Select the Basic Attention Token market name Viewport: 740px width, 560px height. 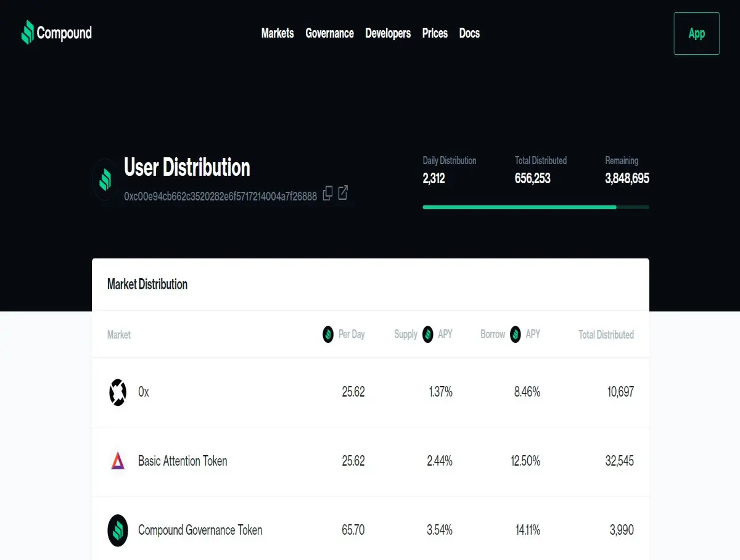click(x=183, y=461)
